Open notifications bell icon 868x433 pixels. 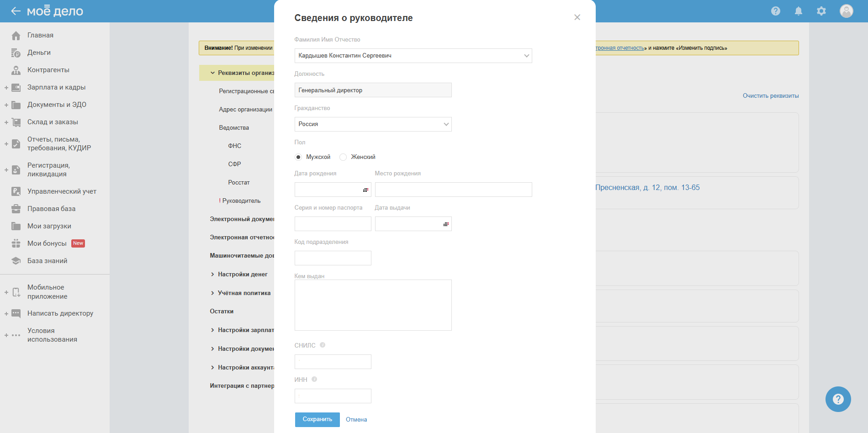[798, 11]
